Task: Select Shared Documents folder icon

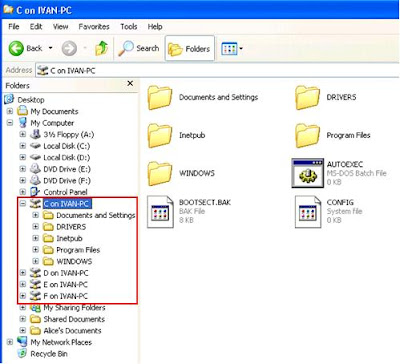Action: pyautogui.click(x=35, y=319)
